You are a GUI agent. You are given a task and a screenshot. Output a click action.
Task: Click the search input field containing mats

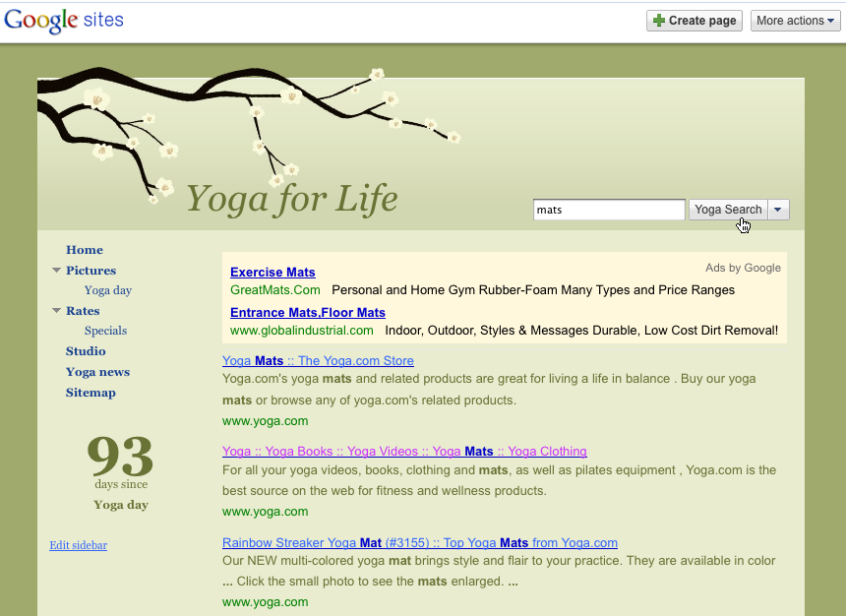609,210
